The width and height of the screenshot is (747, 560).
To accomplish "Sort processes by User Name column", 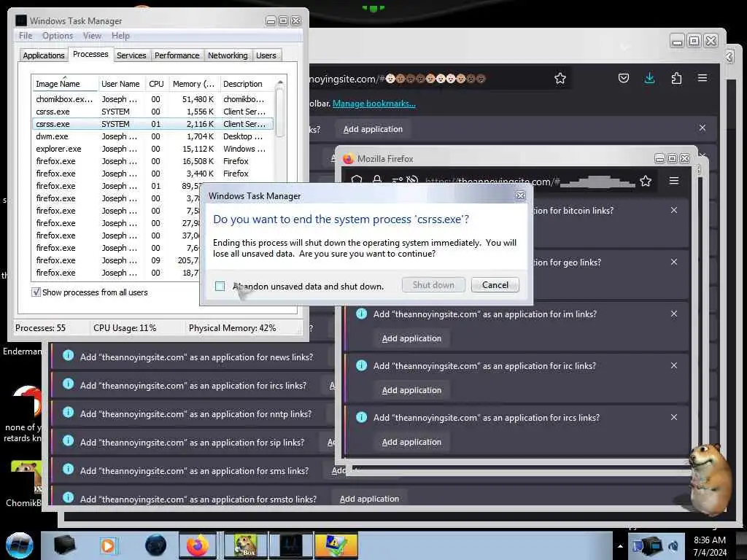I will tap(120, 84).
